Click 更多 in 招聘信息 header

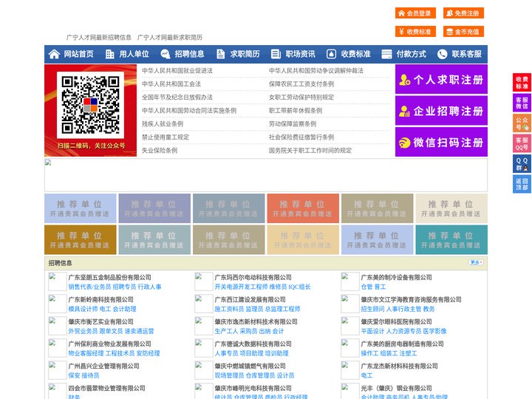coord(477,262)
